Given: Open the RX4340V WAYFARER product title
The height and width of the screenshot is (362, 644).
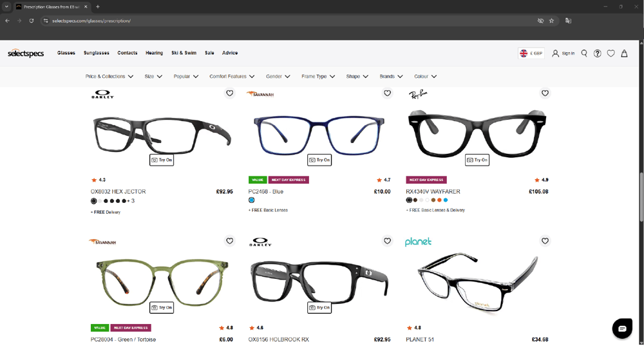Looking at the screenshot, I should (433, 191).
